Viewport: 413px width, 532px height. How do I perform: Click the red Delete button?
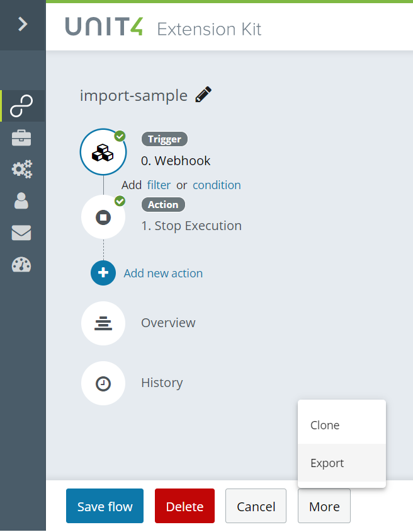(184, 506)
